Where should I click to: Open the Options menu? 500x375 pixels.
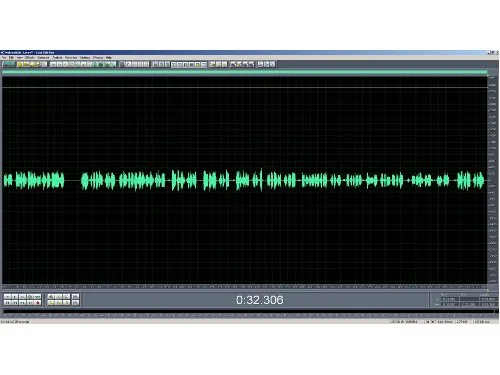(85, 58)
